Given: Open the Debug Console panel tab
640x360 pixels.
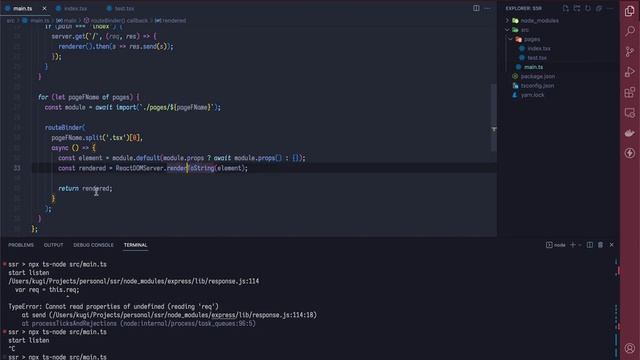Looking at the screenshot, I should (x=93, y=245).
